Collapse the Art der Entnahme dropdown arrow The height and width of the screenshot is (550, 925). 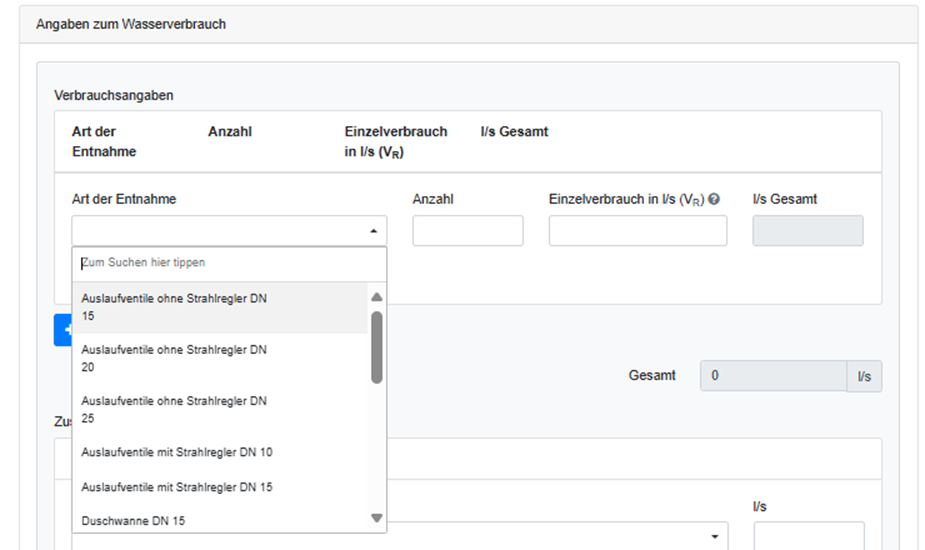373,230
